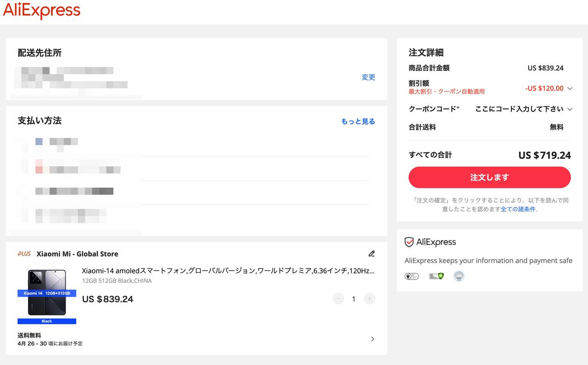Click the edit pencil icon beside the store name

click(372, 254)
